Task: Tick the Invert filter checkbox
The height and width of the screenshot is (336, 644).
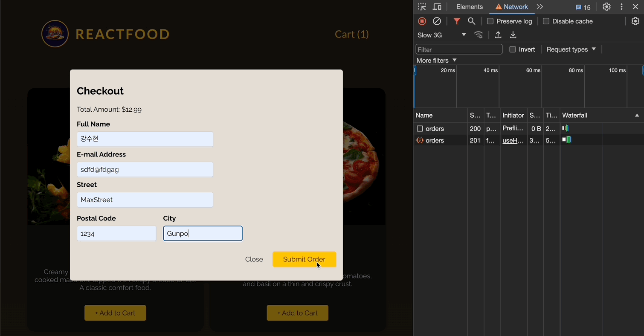Action: [x=513, y=49]
